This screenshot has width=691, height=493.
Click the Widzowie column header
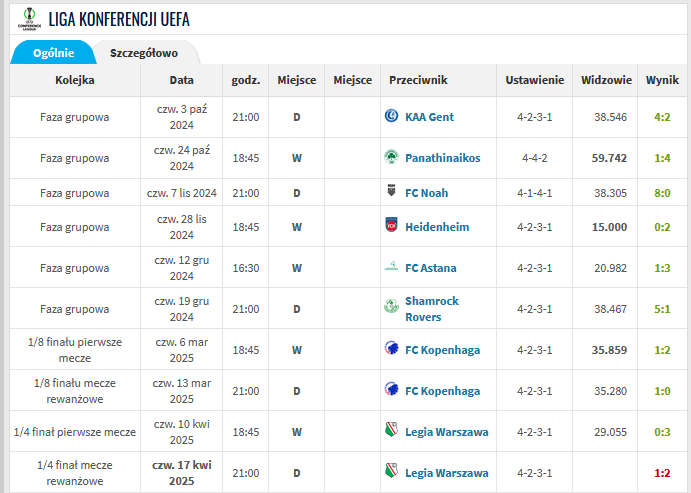click(x=606, y=80)
